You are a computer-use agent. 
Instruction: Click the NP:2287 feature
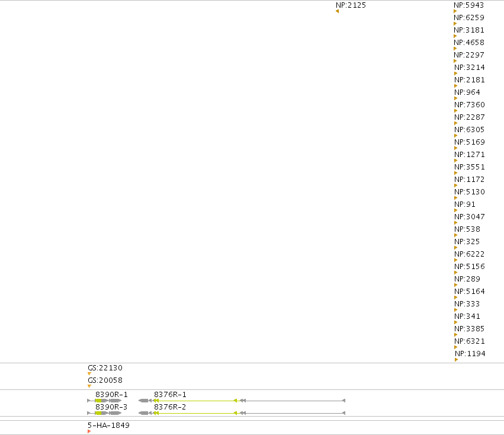click(x=469, y=117)
